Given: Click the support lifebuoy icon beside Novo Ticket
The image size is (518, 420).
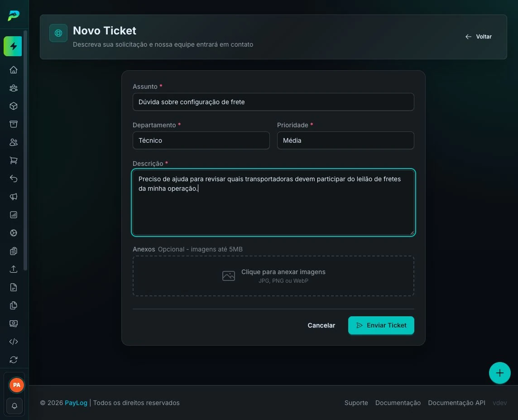Looking at the screenshot, I should 58,33.
